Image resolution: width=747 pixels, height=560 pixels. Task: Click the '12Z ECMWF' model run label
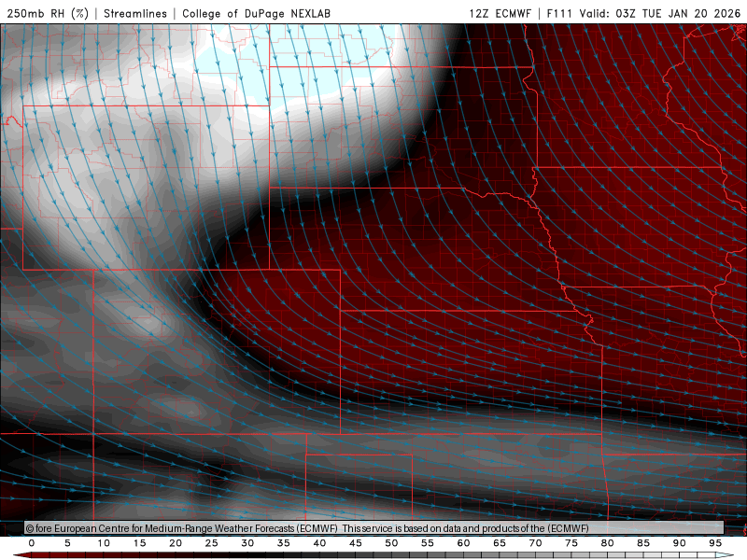click(x=500, y=13)
